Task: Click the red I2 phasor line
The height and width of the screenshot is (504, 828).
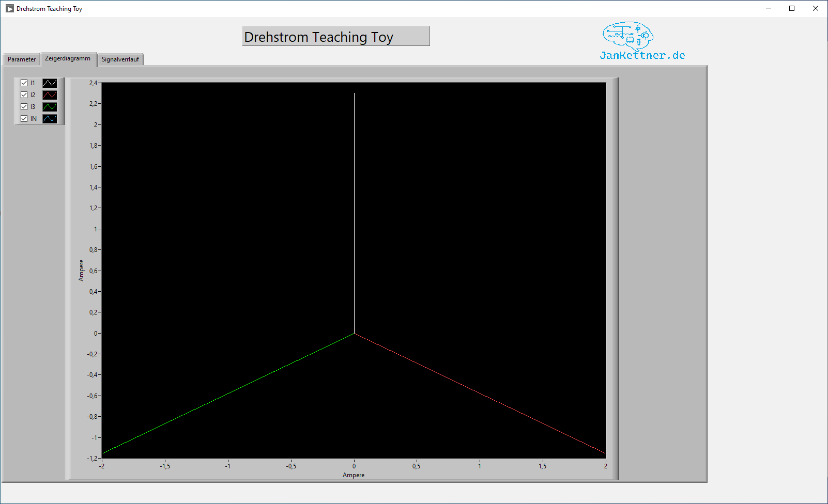Action: click(480, 393)
